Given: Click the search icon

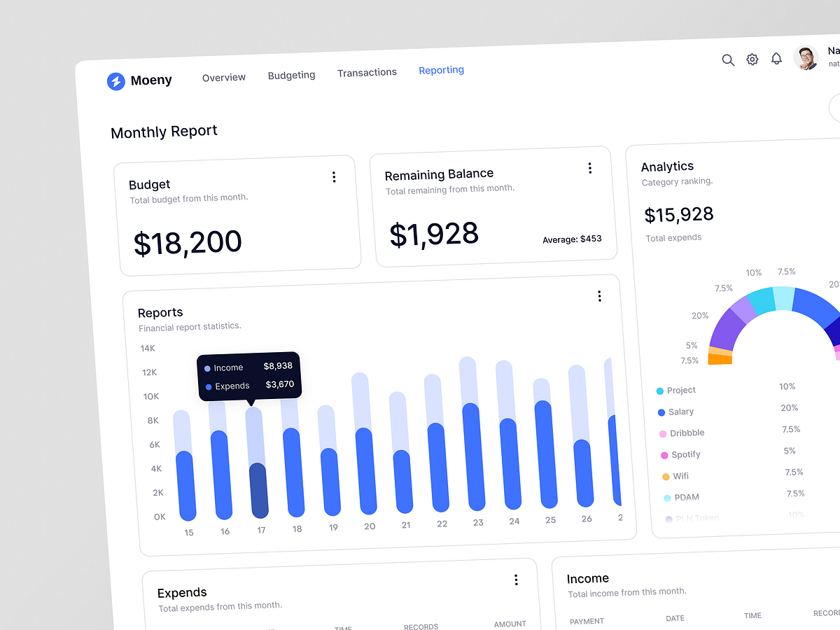Looking at the screenshot, I should click(x=728, y=60).
